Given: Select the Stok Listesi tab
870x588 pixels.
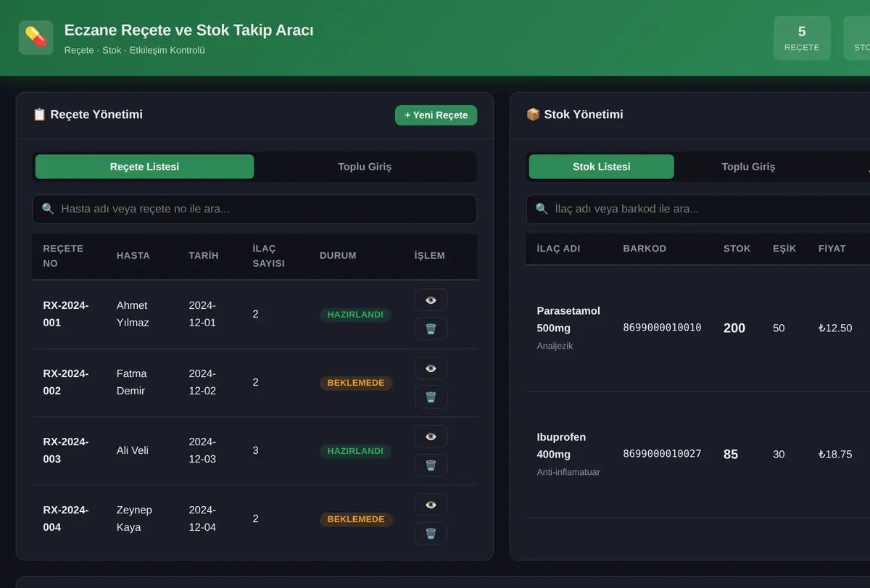Looking at the screenshot, I should [x=602, y=167].
